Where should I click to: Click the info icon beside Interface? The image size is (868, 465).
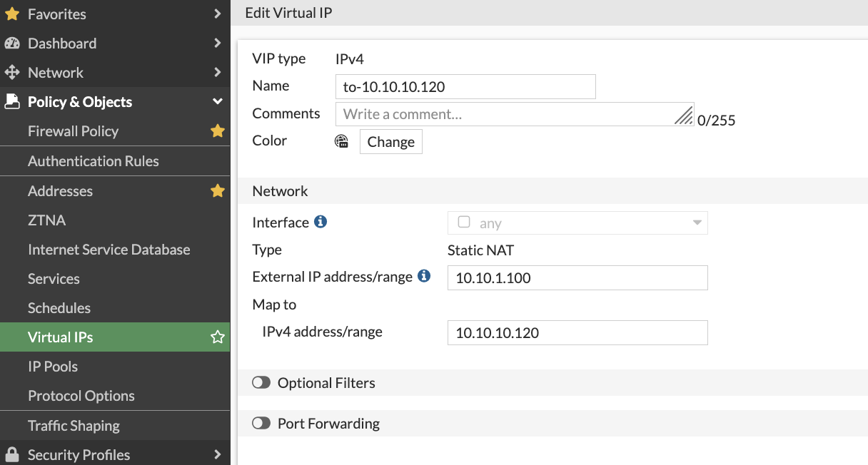pos(321,222)
